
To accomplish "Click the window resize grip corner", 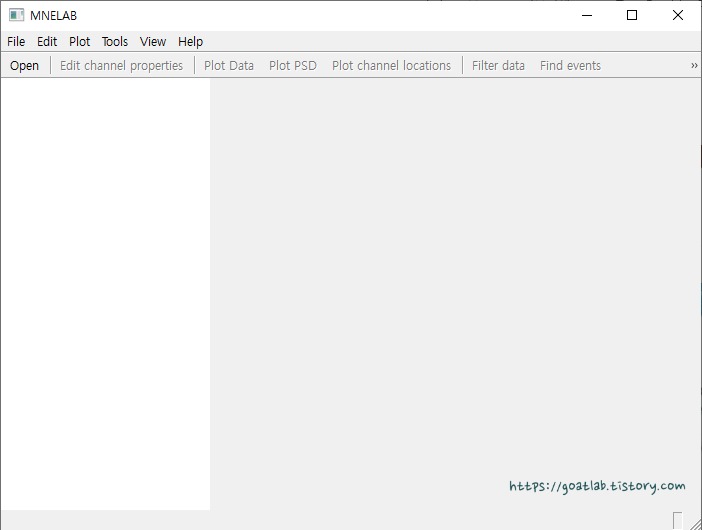I will (x=695, y=524).
